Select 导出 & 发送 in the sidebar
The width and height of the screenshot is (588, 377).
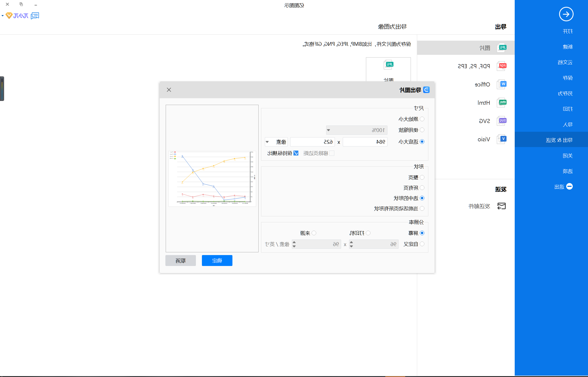click(551, 140)
